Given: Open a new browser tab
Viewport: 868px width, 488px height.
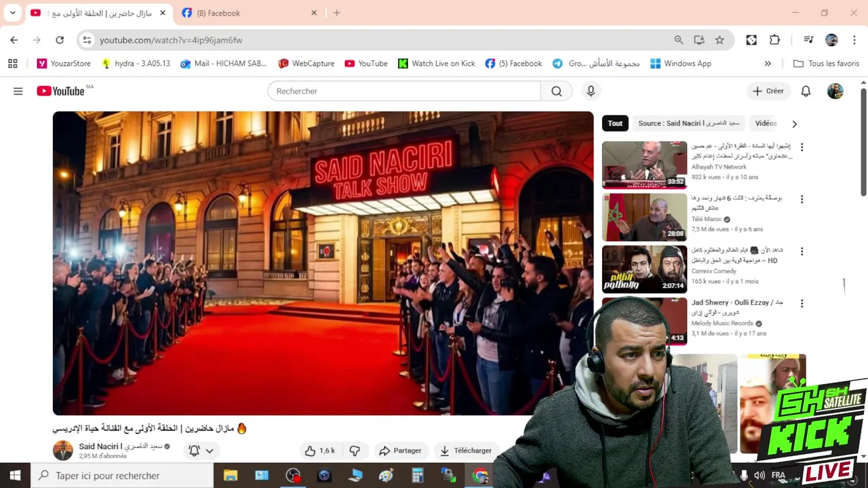Looking at the screenshot, I should coord(337,13).
